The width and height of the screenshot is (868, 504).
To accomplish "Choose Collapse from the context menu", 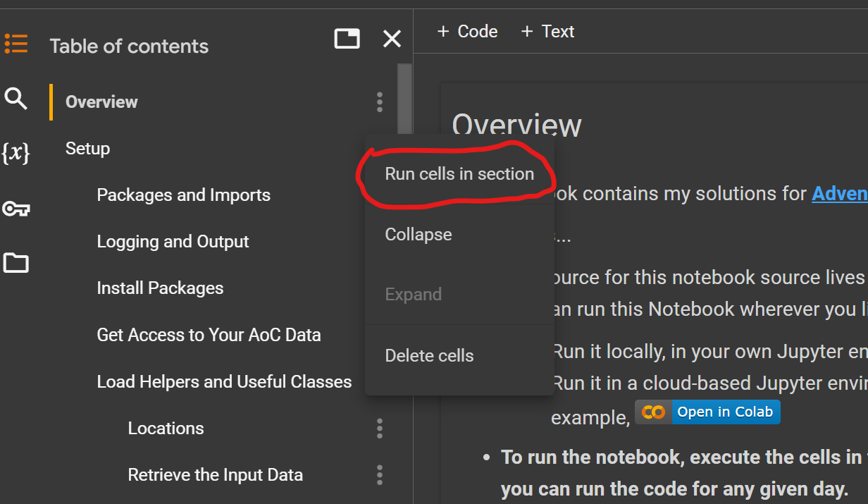I will (x=418, y=235).
